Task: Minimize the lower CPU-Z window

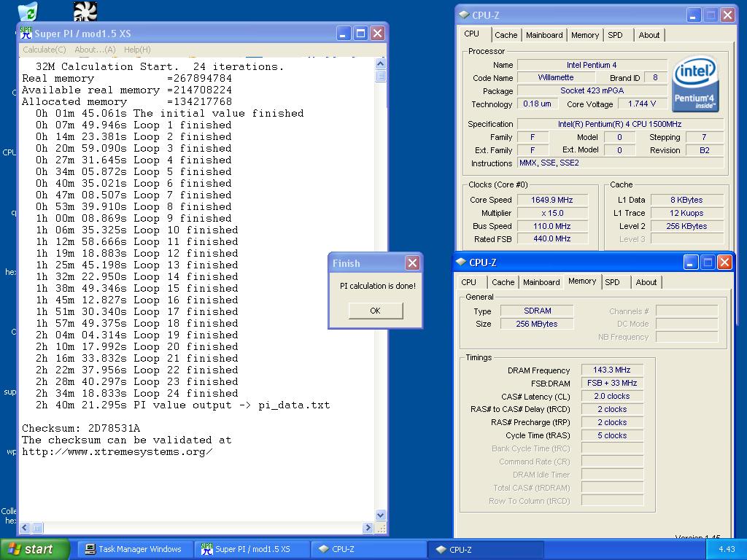Action: coord(691,262)
